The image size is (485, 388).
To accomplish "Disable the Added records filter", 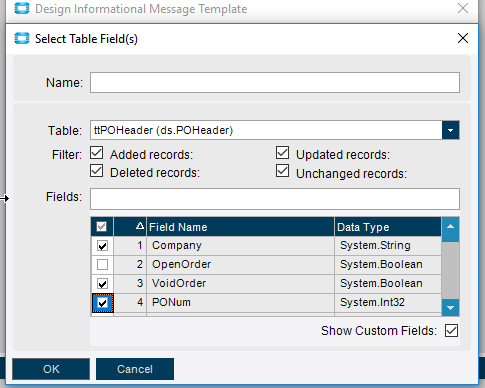I will 96,153.
